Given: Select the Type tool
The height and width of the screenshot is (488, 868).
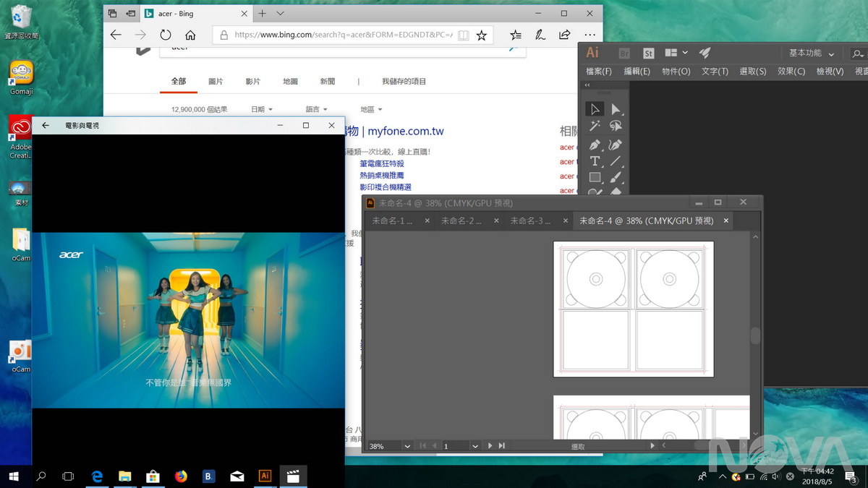Looking at the screenshot, I should point(595,162).
